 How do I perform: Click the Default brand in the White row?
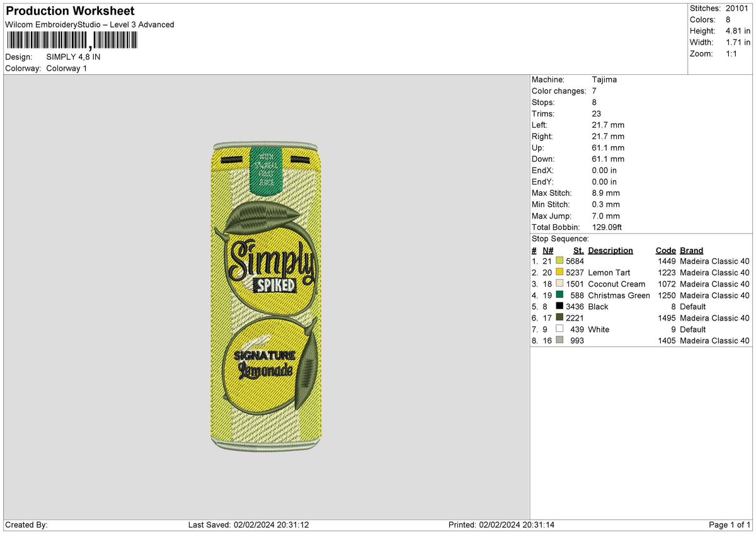coord(694,329)
